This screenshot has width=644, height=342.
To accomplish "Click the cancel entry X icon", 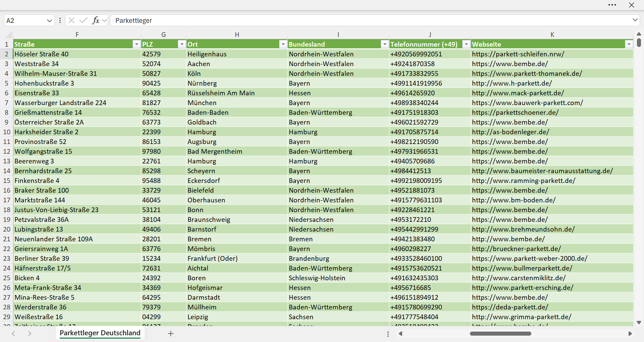I will (x=71, y=20).
